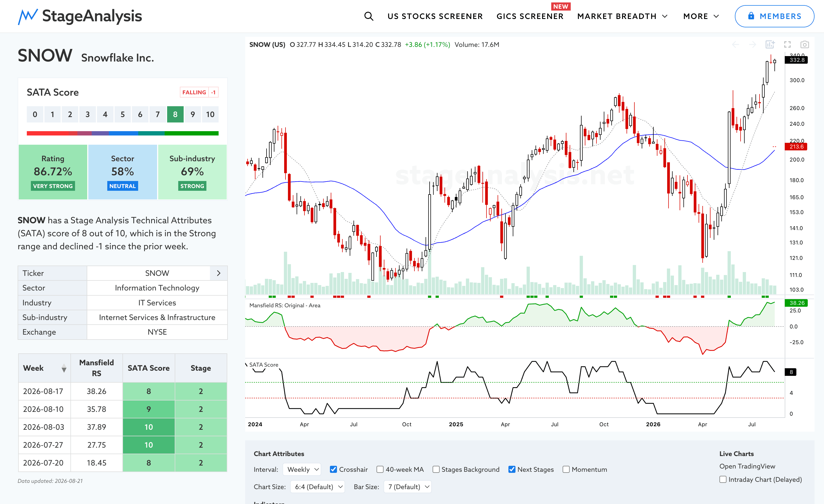The image size is (824, 504).
Task: Take a chart snapshot with camera icon
Action: tap(804, 44)
